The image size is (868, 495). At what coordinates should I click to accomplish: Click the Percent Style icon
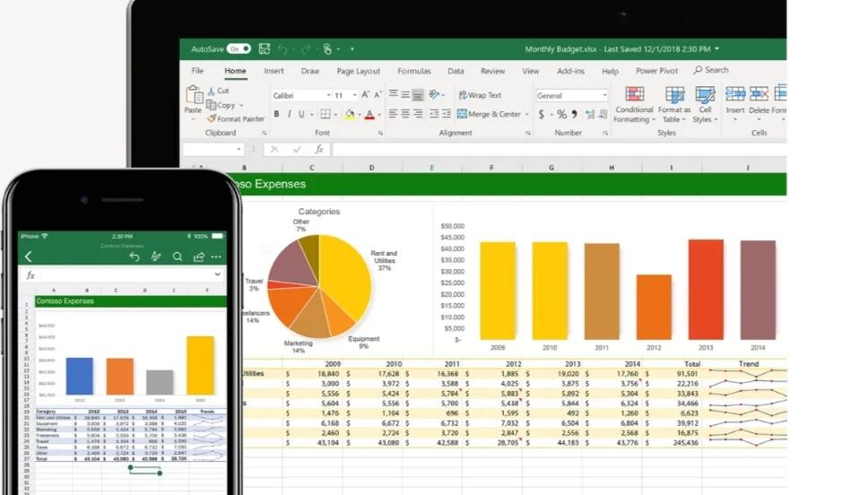click(x=562, y=114)
